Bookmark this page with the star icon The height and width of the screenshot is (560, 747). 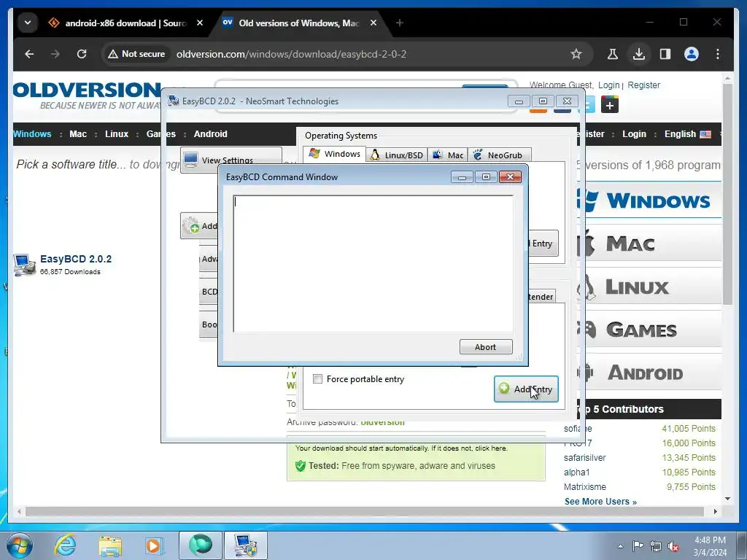click(x=576, y=54)
